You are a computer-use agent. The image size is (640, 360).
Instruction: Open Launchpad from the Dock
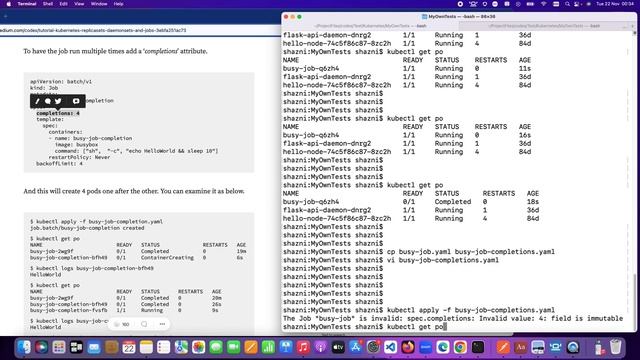click(59, 347)
